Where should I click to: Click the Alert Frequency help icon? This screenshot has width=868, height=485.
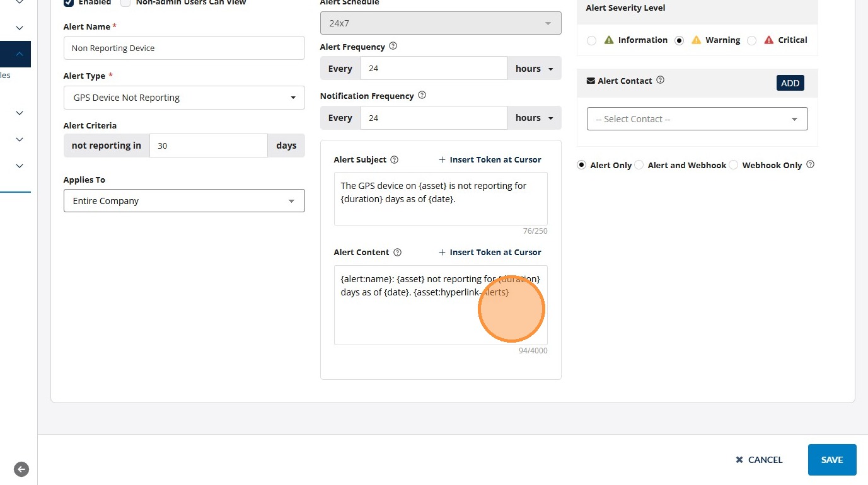[x=393, y=46]
